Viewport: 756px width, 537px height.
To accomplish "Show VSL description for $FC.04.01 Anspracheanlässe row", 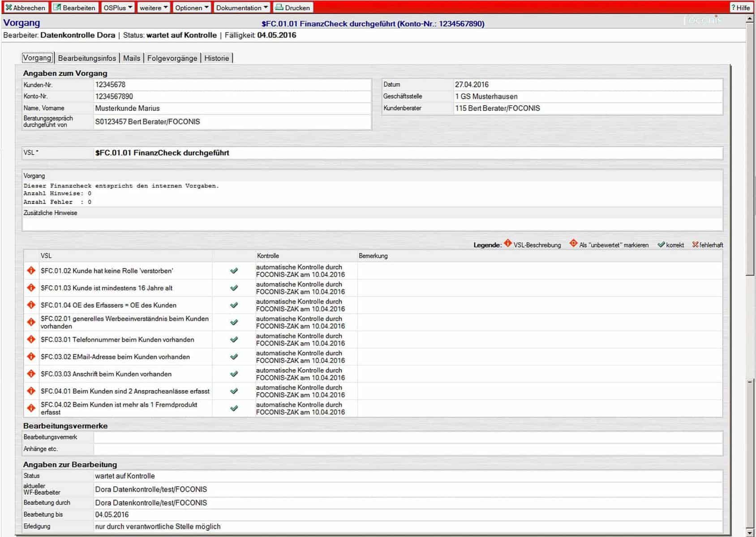I will pyautogui.click(x=31, y=391).
